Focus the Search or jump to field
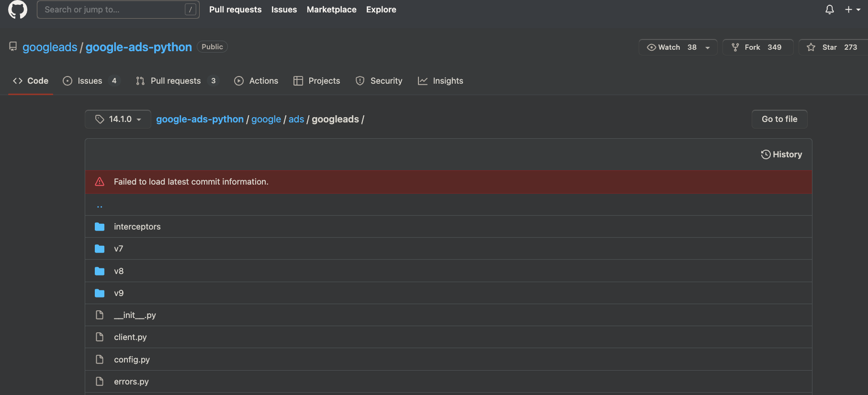868x395 pixels. (118, 10)
